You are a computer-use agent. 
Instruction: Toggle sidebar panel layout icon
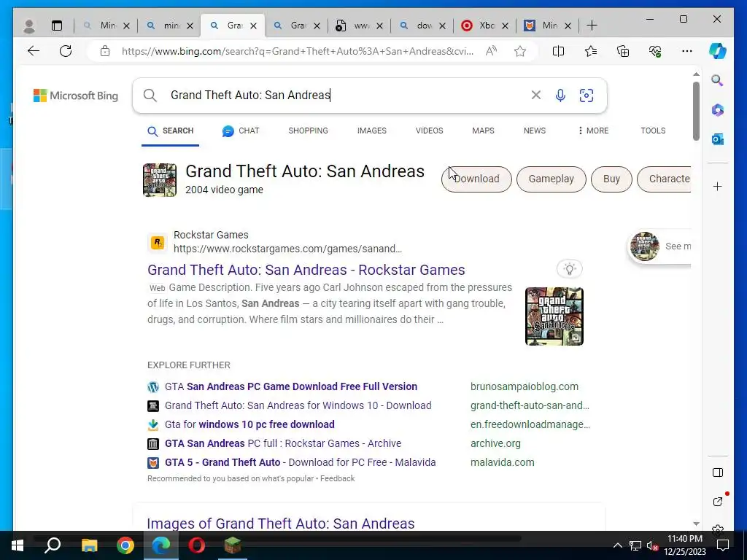[x=718, y=472]
